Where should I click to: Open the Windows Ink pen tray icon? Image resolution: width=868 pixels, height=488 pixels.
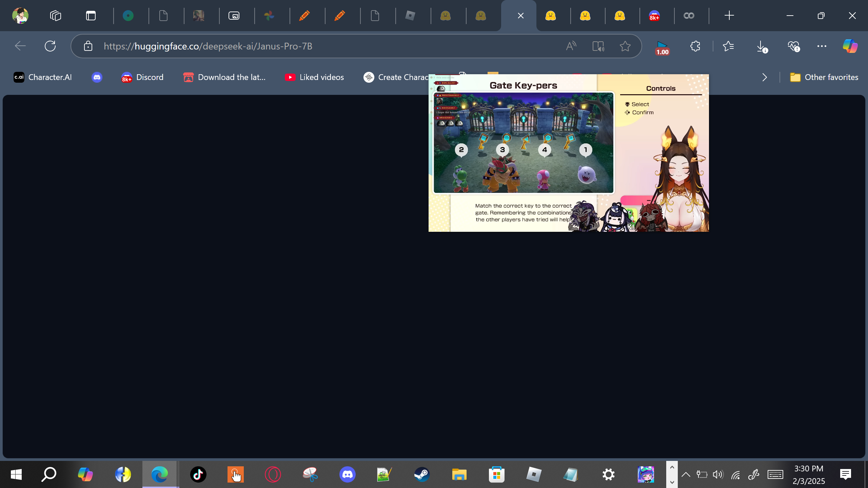(x=753, y=474)
